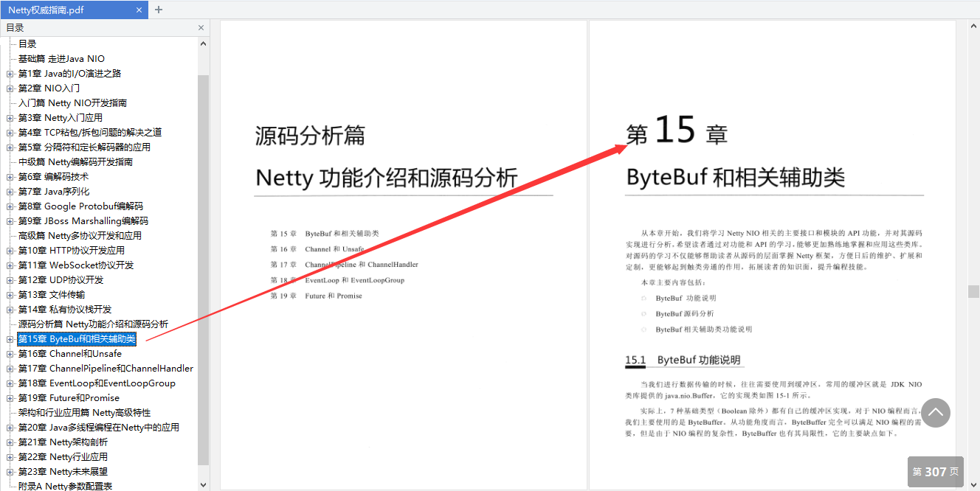Screen dimensions: 980x491
Task: Click the bookmark panel scrollbar thumb
Action: click(204, 269)
